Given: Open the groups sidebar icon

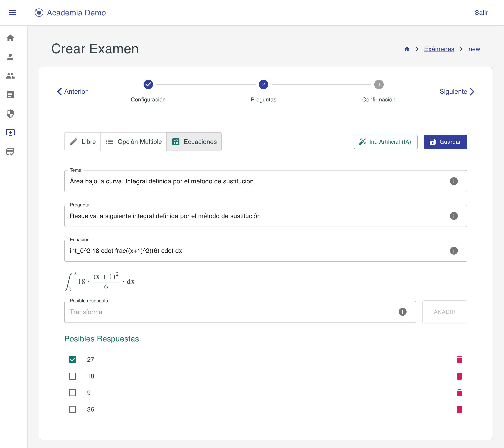Looking at the screenshot, I should [x=10, y=76].
